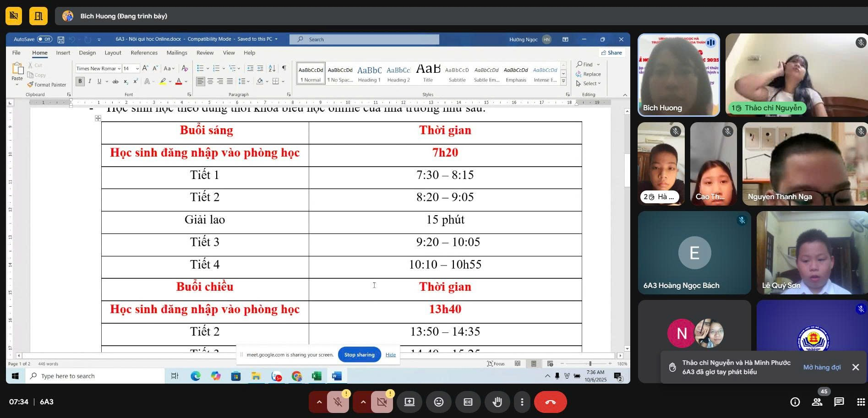Turn on captions in the Meet bar
This screenshot has height=418, width=868.
[468, 402]
